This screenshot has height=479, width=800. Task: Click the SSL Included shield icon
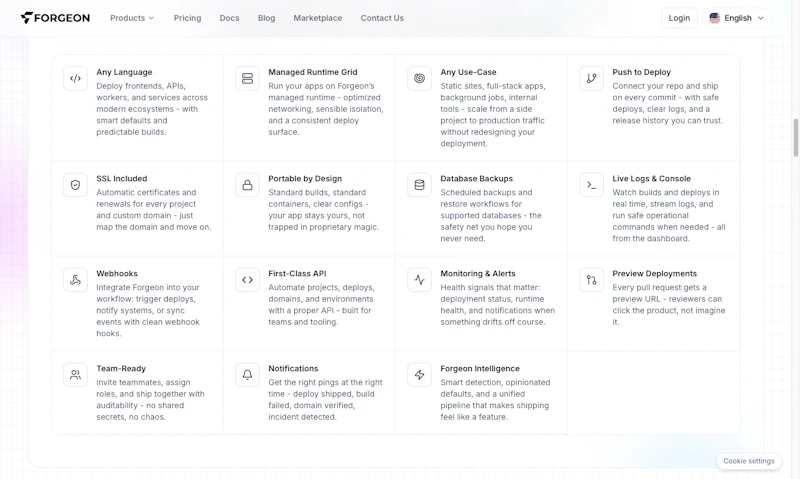pos(76,185)
